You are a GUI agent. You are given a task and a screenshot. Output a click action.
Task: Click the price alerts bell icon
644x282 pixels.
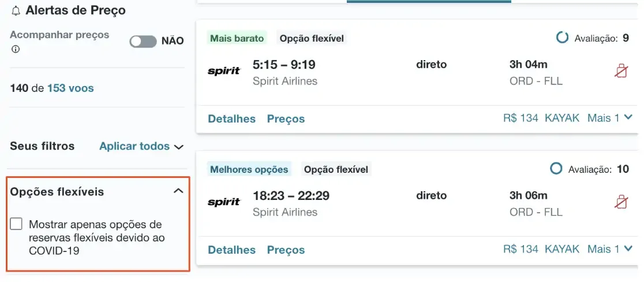tap(16, 11)
